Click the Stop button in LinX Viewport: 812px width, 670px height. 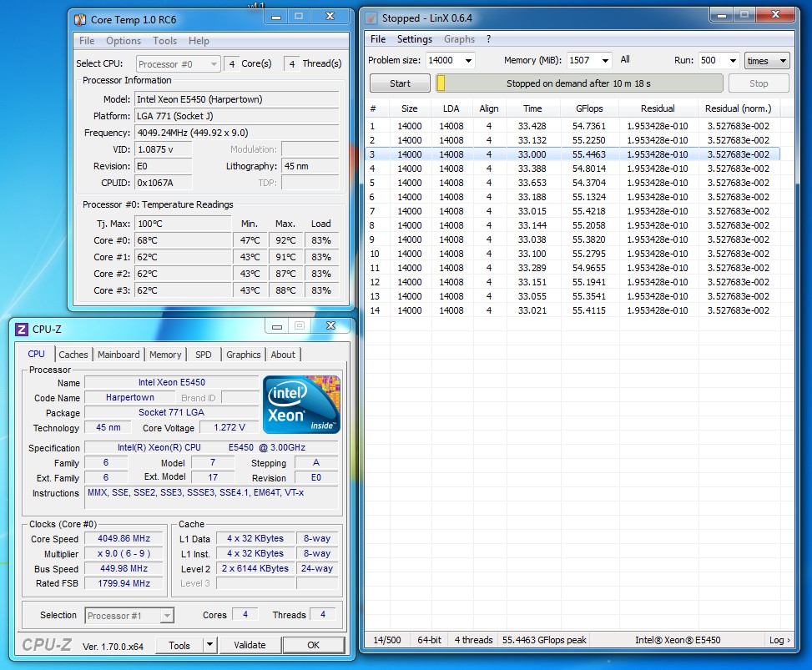(759, 83)
